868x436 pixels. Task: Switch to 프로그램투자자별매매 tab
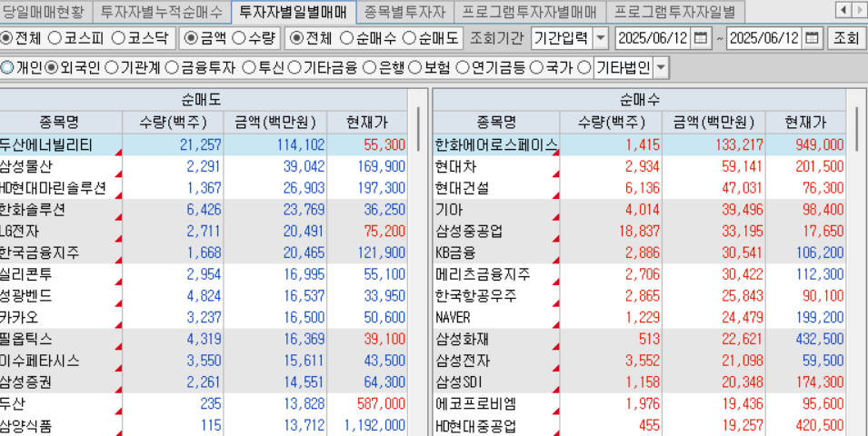[530, 10]
